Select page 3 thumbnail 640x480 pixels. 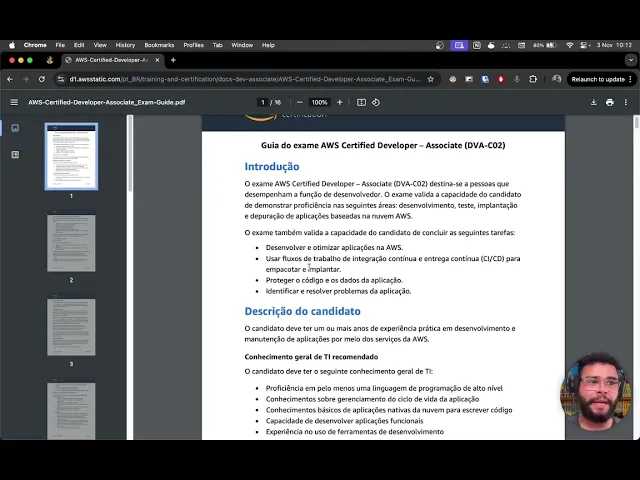pos(71,327)
